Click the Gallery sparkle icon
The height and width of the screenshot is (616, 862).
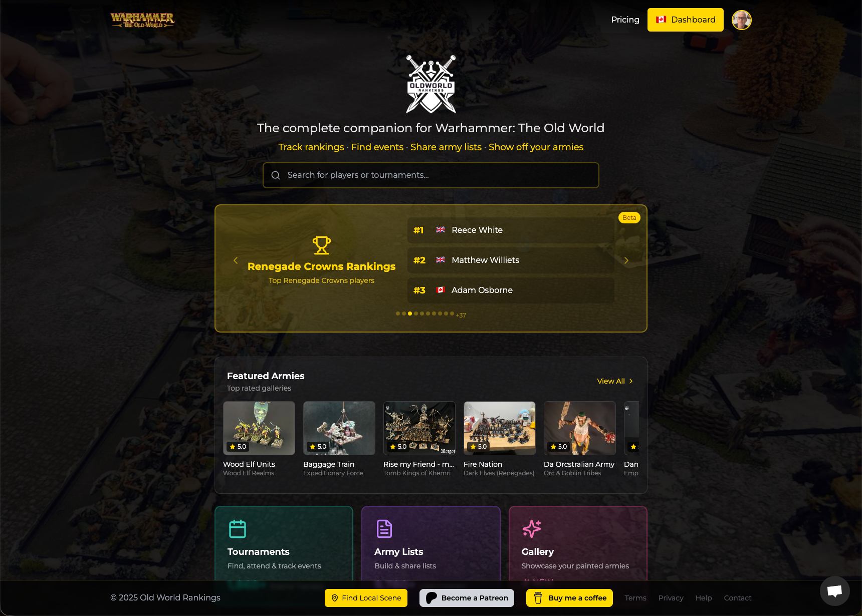pos(532,529)
